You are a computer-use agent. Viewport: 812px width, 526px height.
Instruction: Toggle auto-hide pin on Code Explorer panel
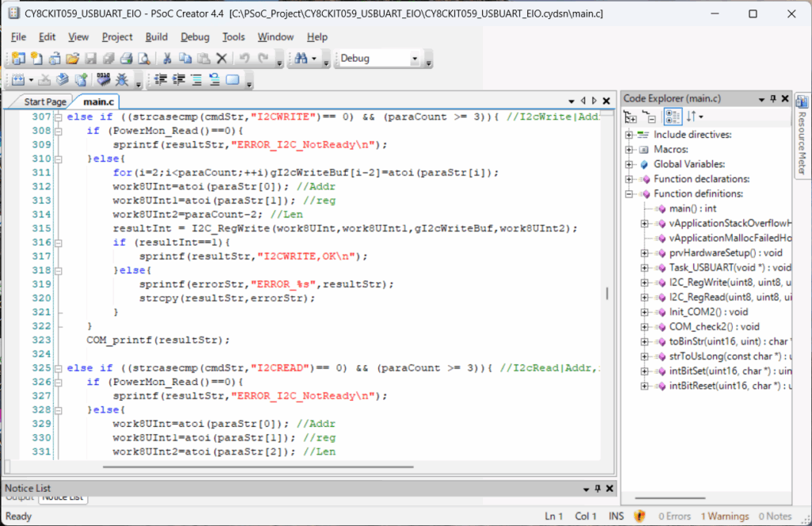(773, 98)
